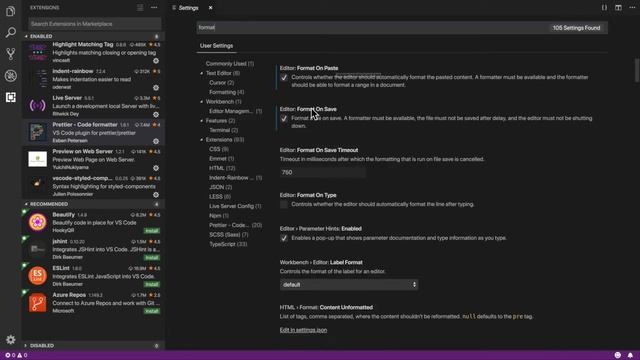This screenshot has height=360, width=640.
Task: Open vscode-styled-components manage gear
Action: (x=156, y=195)
